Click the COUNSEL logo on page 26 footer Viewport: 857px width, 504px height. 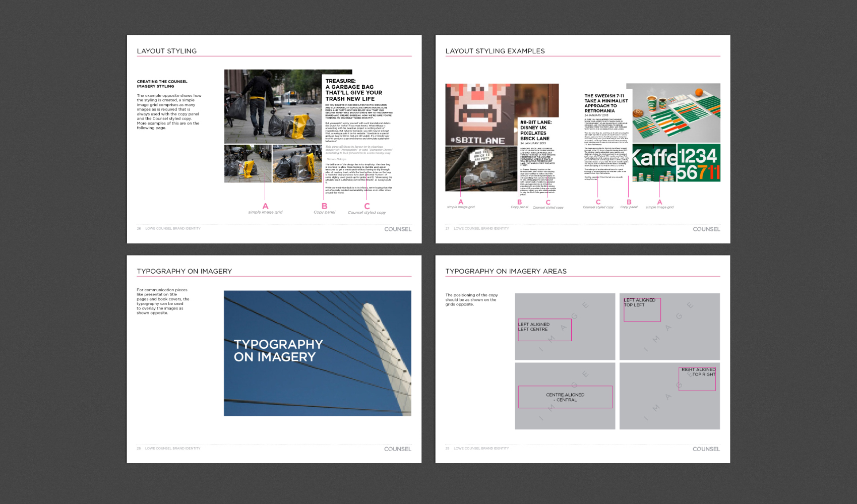(x=398, y=229)
